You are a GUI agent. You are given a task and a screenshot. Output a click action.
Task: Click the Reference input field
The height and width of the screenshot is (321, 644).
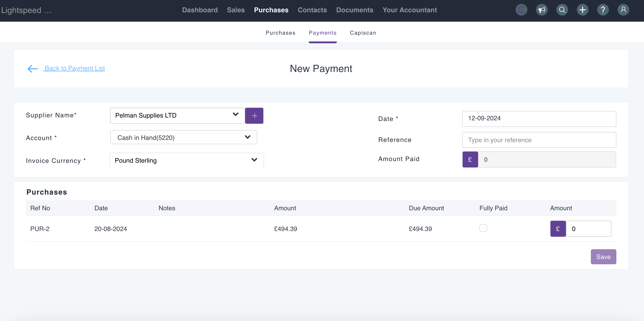pyautogui.click(x=539, y=140)
